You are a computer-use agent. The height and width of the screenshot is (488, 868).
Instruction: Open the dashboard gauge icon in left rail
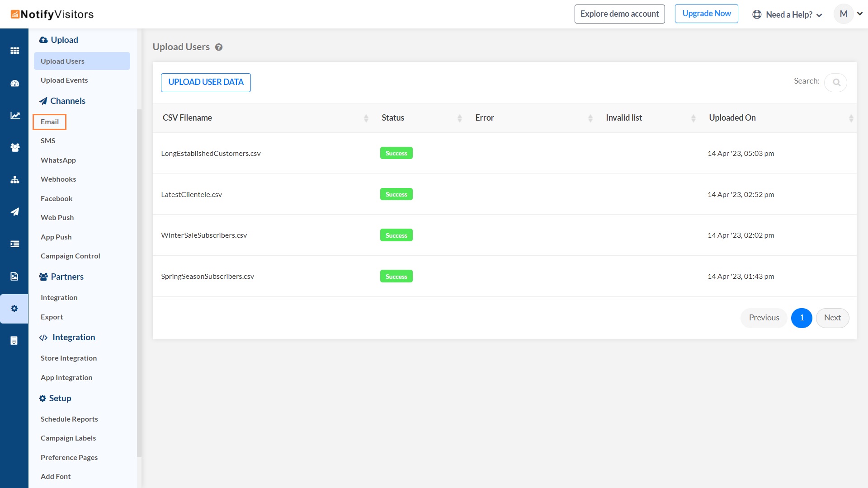tap(14, 83)
